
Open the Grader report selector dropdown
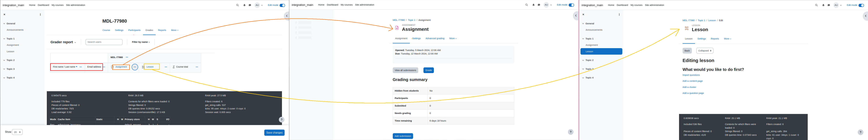coord(63,42)
